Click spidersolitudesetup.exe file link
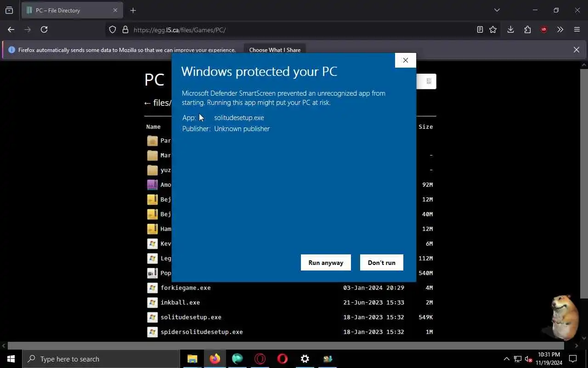This screenshot has width=588, height=368. point(202,332)
